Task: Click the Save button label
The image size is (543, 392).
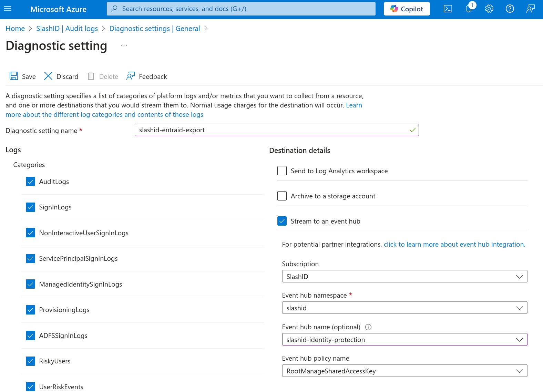Action: 29,76
